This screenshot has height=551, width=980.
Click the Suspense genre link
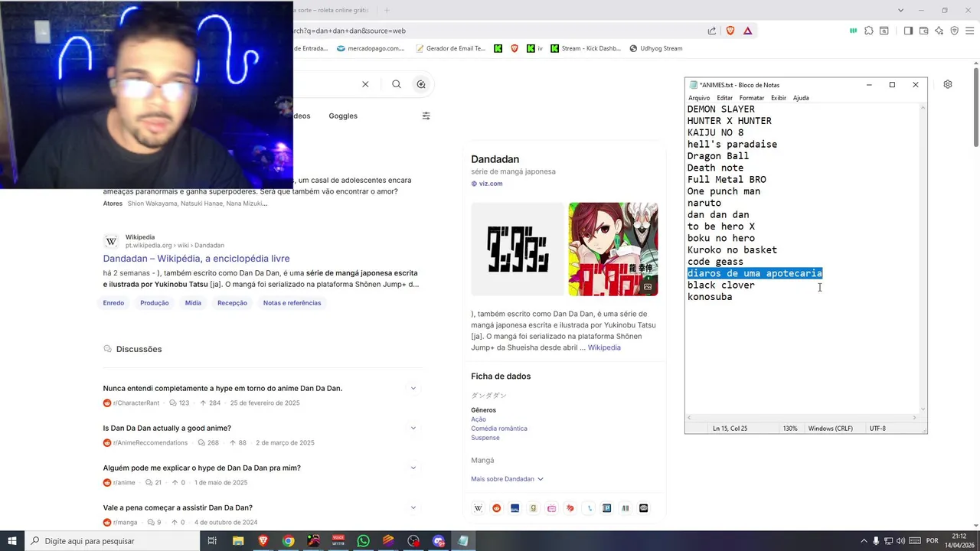485,438
